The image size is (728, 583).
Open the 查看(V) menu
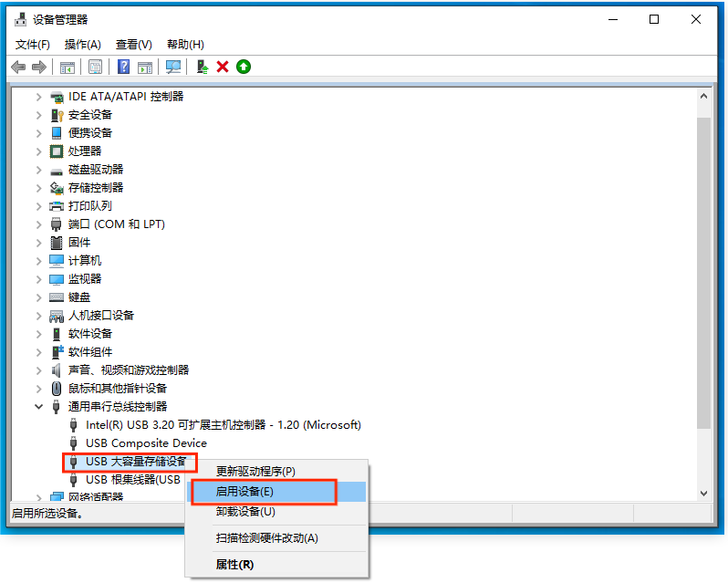134,45
